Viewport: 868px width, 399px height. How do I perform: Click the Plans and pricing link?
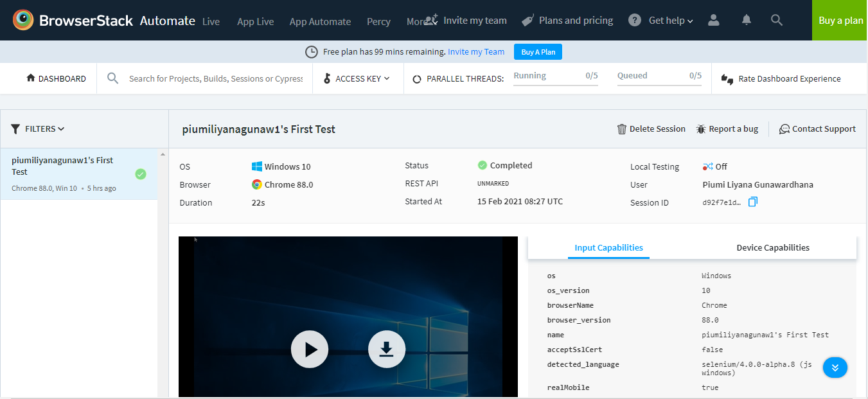pyautogui.click(x=576, y=21)
